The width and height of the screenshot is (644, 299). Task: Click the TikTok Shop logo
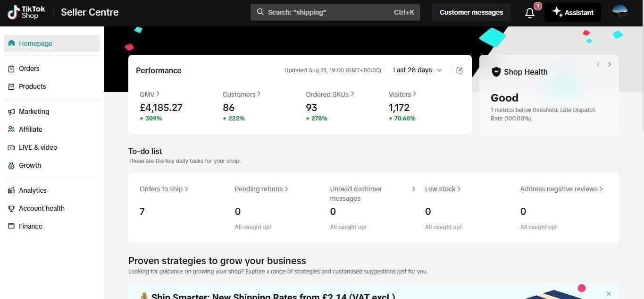(x=26, y=12)
